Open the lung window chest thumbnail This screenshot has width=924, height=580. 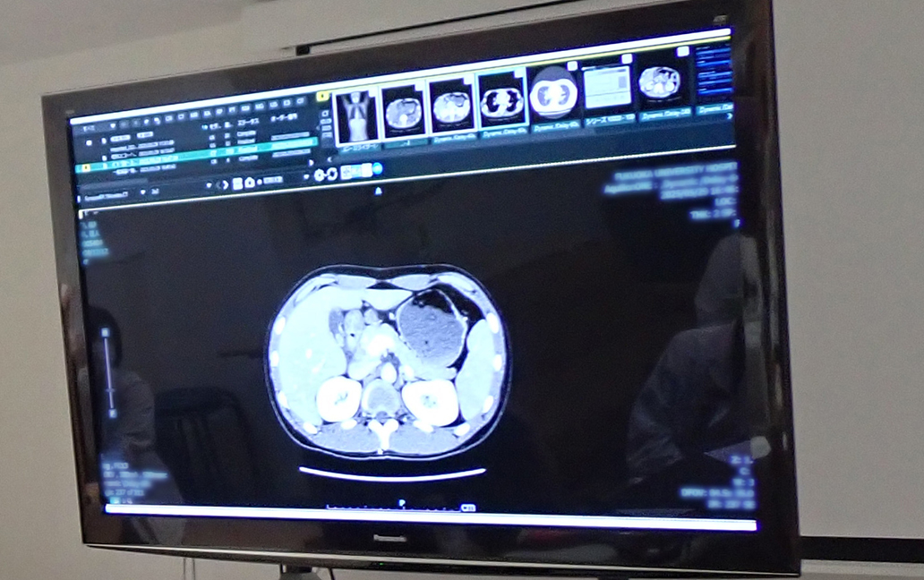tap(500, 99)
